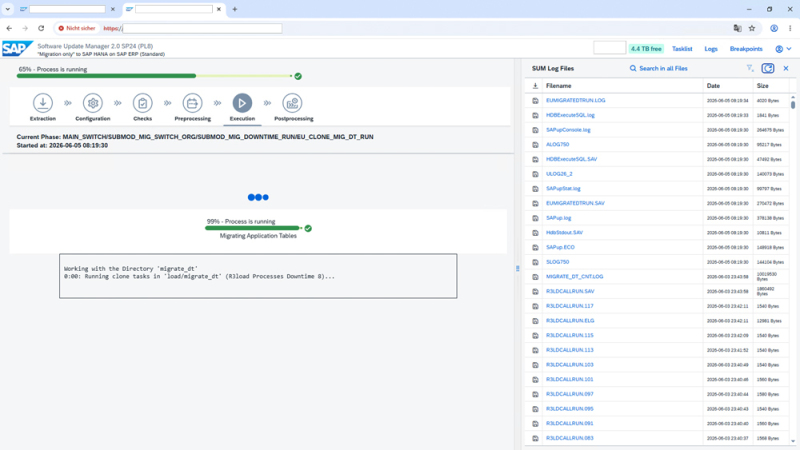
Task: Download the MIGRATE_DT_CNT.LOG file icon
Action: [535, 277]
